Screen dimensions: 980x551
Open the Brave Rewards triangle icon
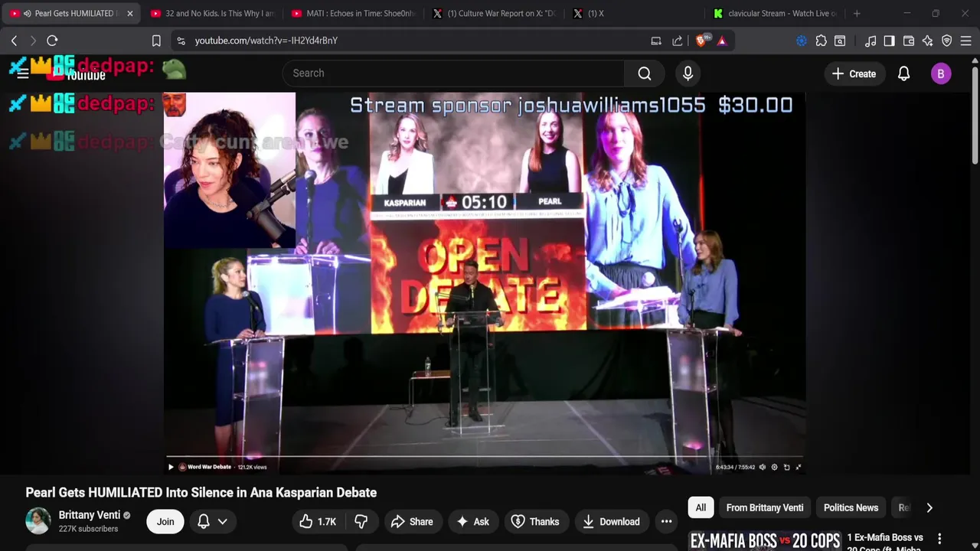(722, 41)
